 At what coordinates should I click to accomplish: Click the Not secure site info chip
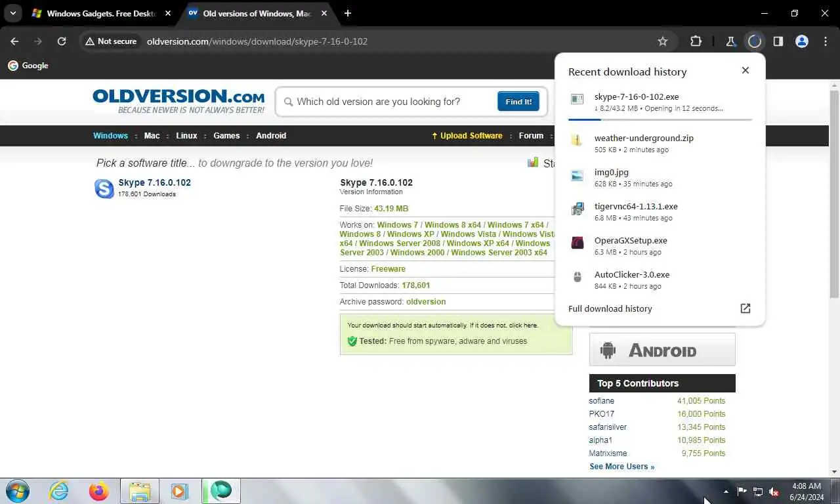point(111,41)
